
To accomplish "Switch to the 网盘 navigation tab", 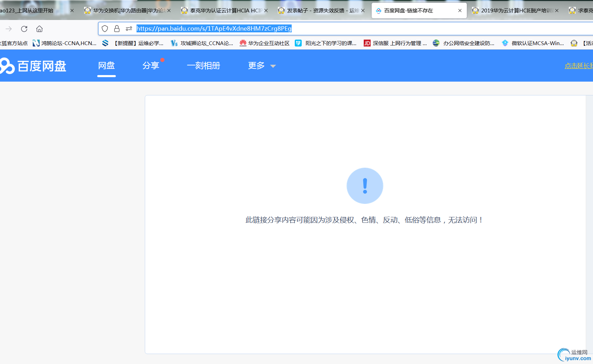I will [106, 65].
